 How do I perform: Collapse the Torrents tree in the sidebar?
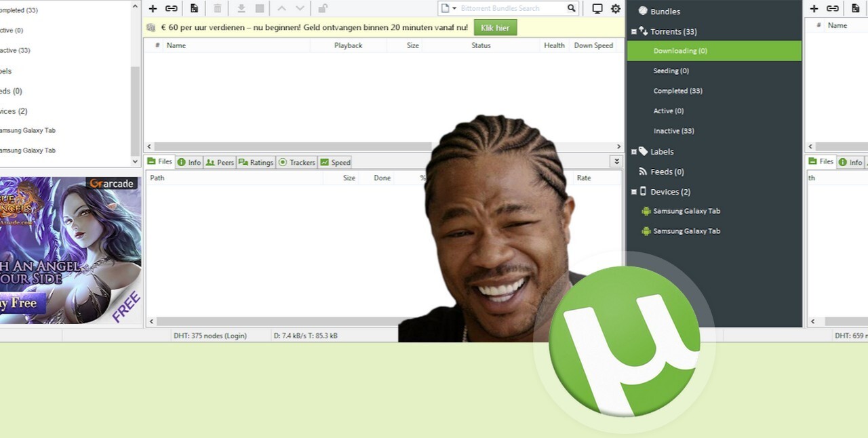click(634, 31)
